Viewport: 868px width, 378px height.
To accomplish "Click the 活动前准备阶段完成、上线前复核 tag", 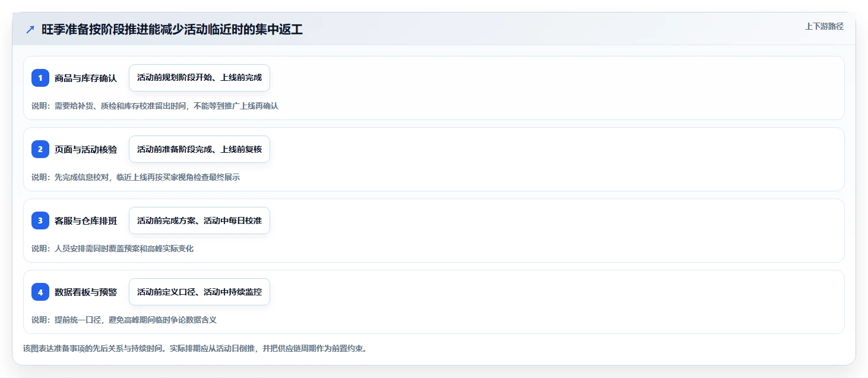I will (199, 149).
